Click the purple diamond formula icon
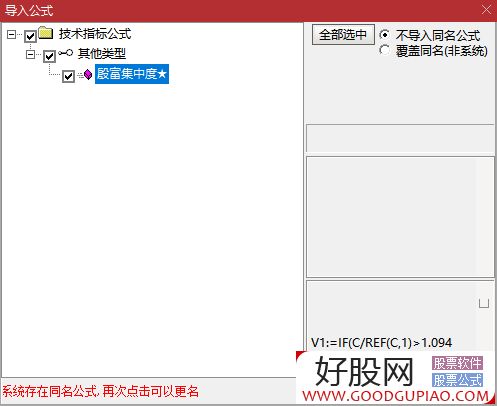The width and height of the screenshot is (497, 406). 87,74
